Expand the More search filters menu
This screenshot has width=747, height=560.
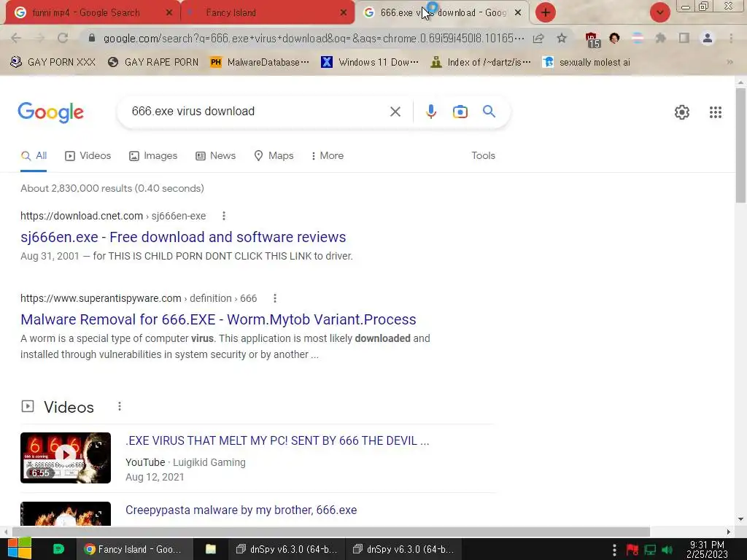pos(328,156)
